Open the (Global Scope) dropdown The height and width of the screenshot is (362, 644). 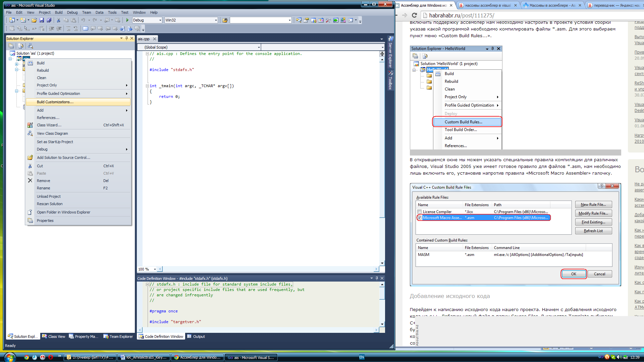(259, 47)
